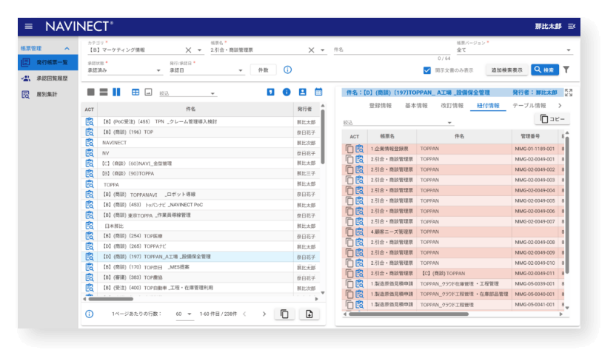This screenshot has width=616, height=364.
Task: Click the copy icon button in left footer
Action: [x=284, y=314]
